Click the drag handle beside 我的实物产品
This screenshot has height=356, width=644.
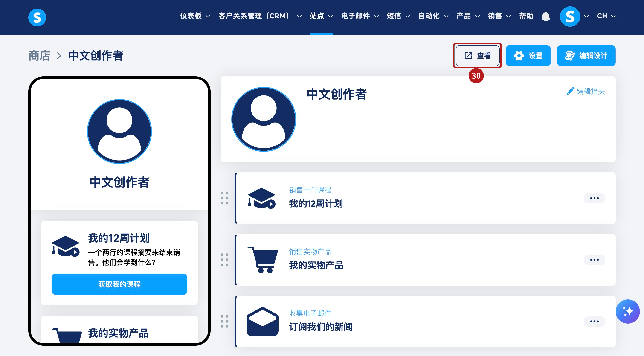tap(224, 260)
